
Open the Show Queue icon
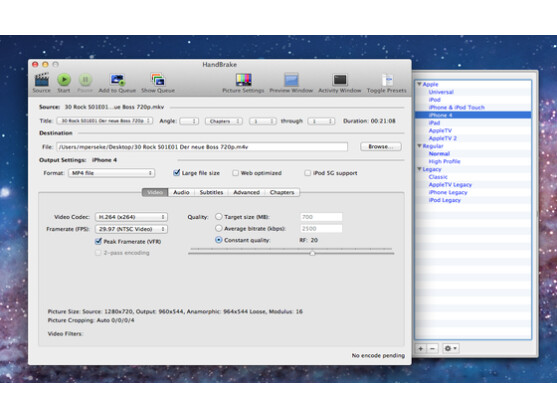[x=158, y=80]
